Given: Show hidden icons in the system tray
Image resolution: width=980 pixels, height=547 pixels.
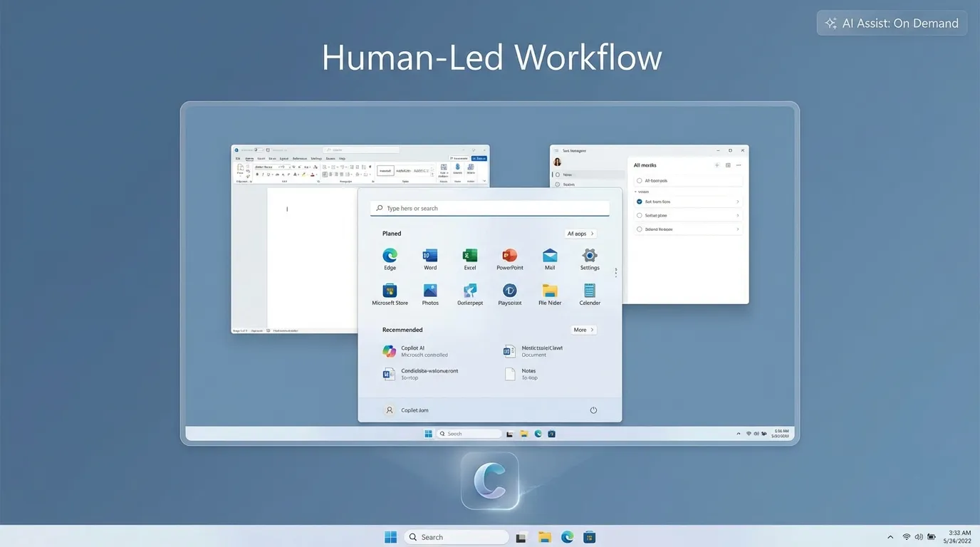Looking at the screenshot, I should tap(890, 537).
